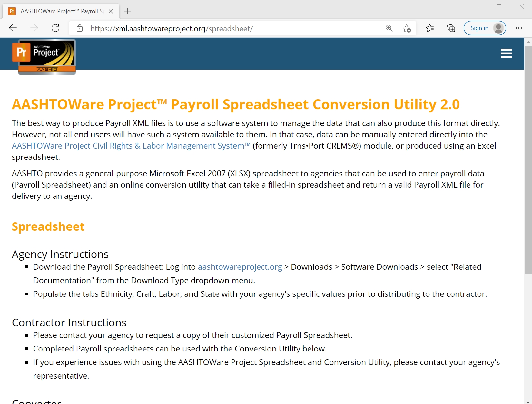This screenshot has height=404, width=532.
Task: Click the 'Agency Instructions' heading
Action: click(x=60, y=255)
